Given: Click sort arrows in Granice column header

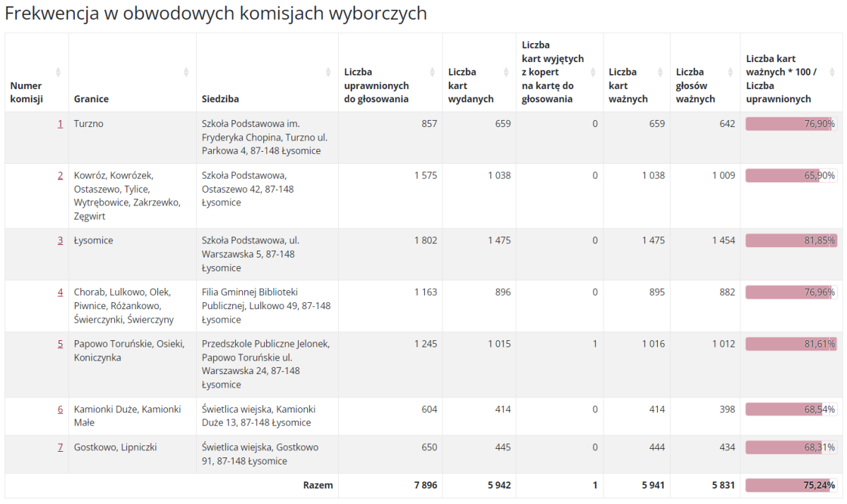Looking at the screenshot, I should 186,72.
